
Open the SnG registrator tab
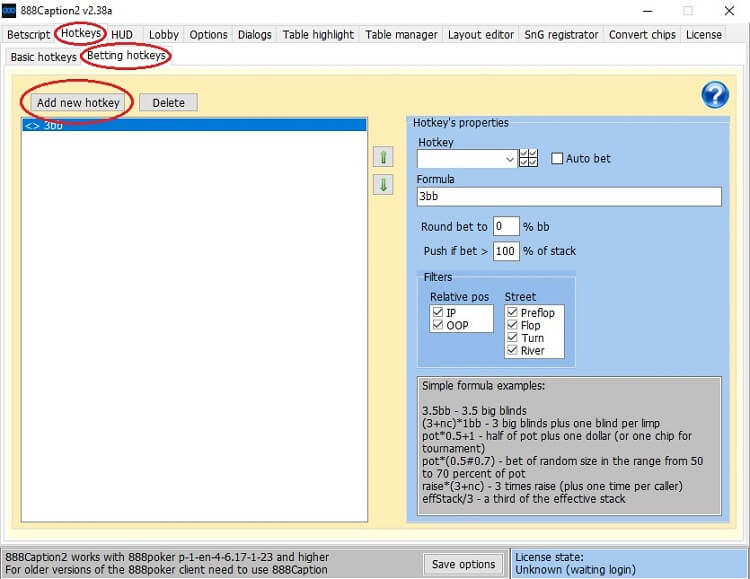562,34
